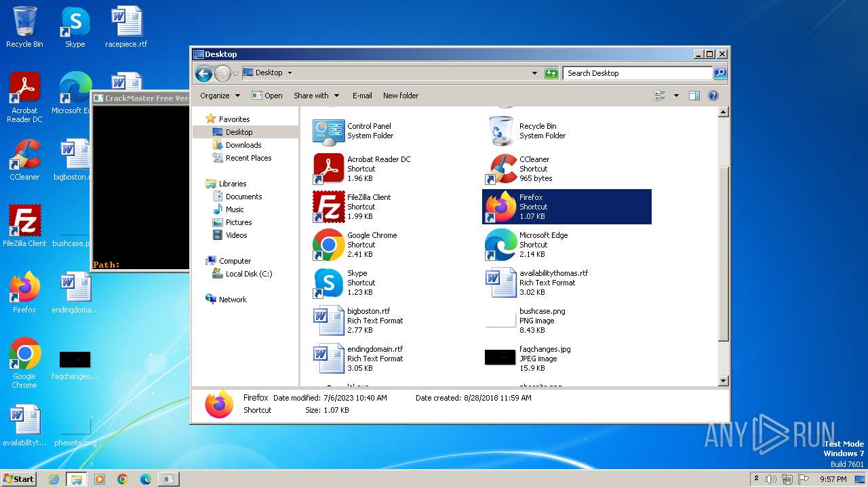Open the Pictures library

(x=239, y=222)
